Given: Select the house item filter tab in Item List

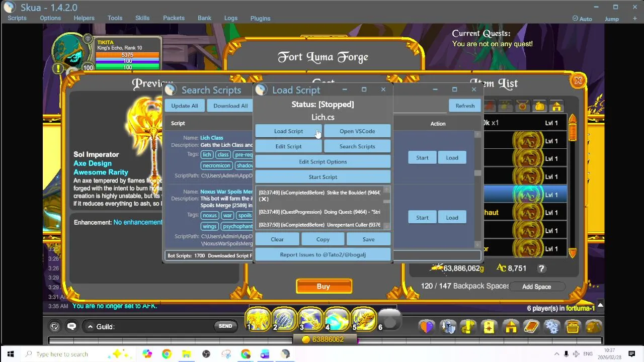Looking at the screenshot, I should (556, 106).
